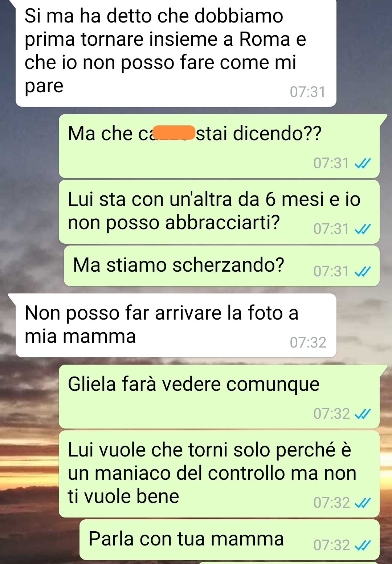392x564 pixels.
Task: Click the sunset chat wallpaper left of 'Gliela farà'
Action: pyautogui.click(x=29, y=397)
